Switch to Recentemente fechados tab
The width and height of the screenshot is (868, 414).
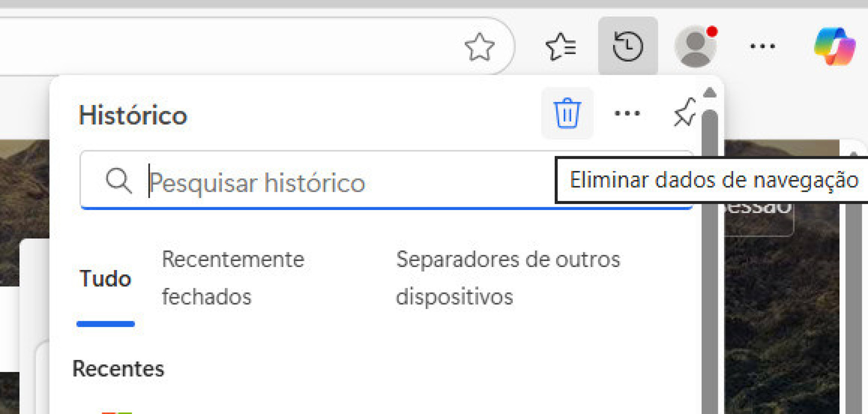pyautogui.click(x=232, y=278)
